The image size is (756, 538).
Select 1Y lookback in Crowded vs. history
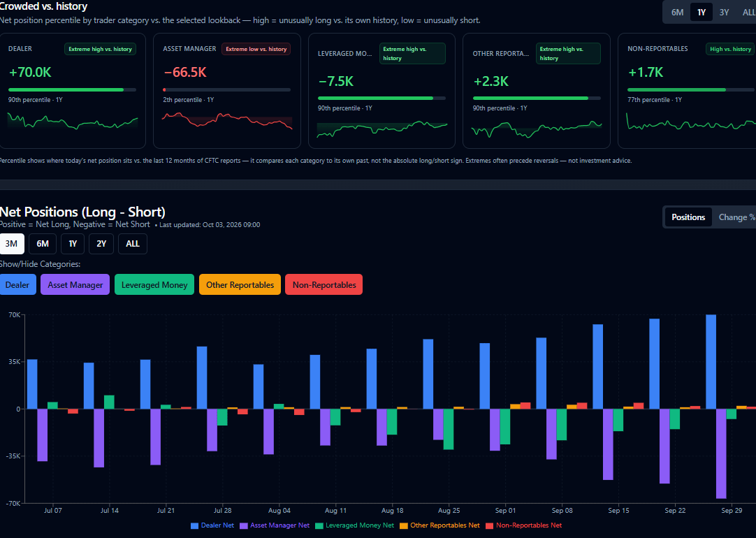(701, 12)
